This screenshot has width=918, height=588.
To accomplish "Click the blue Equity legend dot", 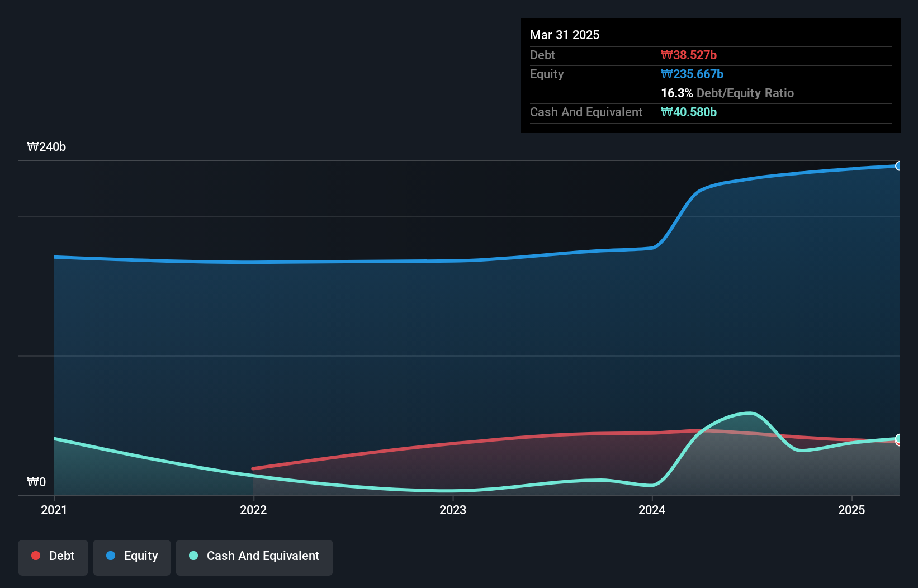I will click(111, 556).
